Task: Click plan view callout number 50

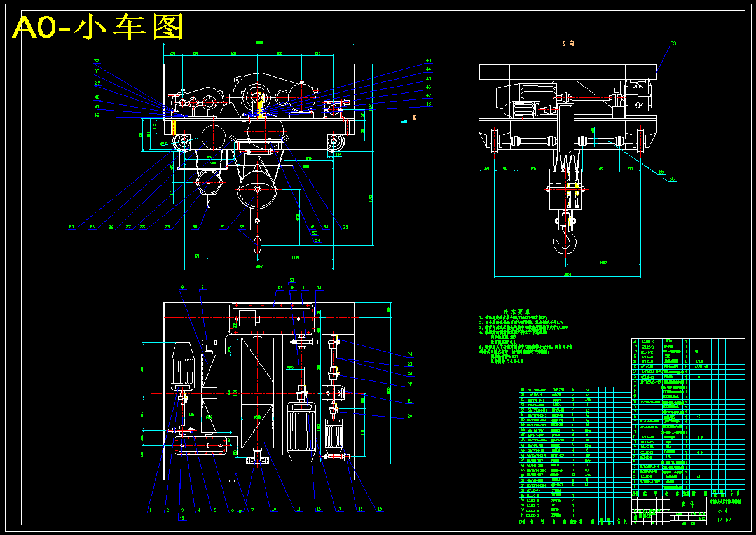Action: 292,280
